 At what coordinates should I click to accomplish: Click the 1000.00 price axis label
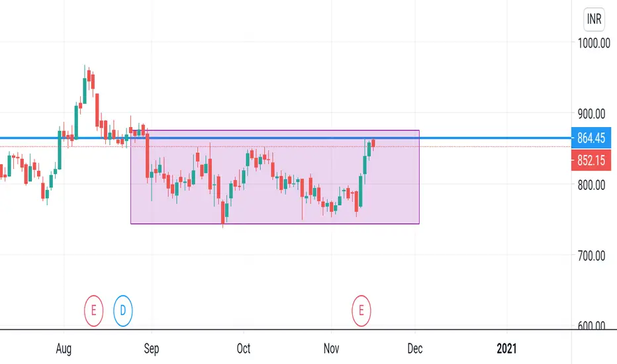click(594, 43)
